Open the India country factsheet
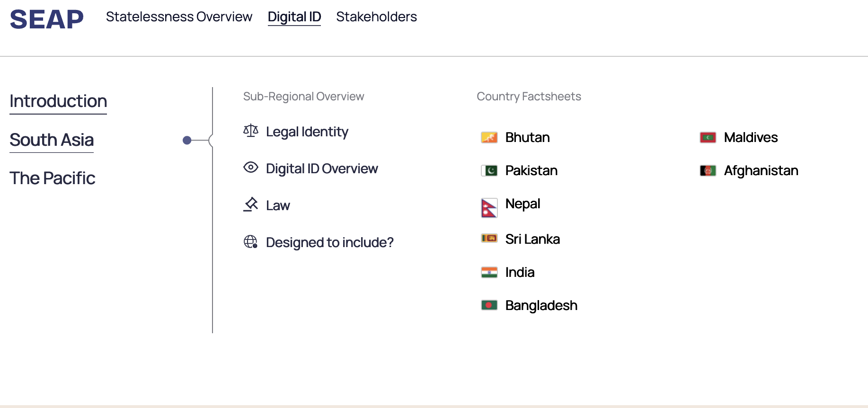This screenshot has width=868, height=408. tap(520, 273)
